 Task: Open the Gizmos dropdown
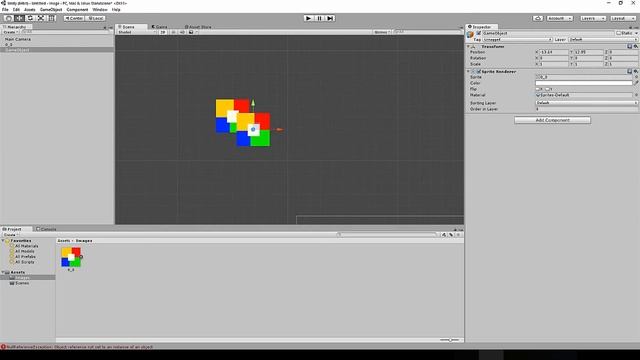(382, 32)
